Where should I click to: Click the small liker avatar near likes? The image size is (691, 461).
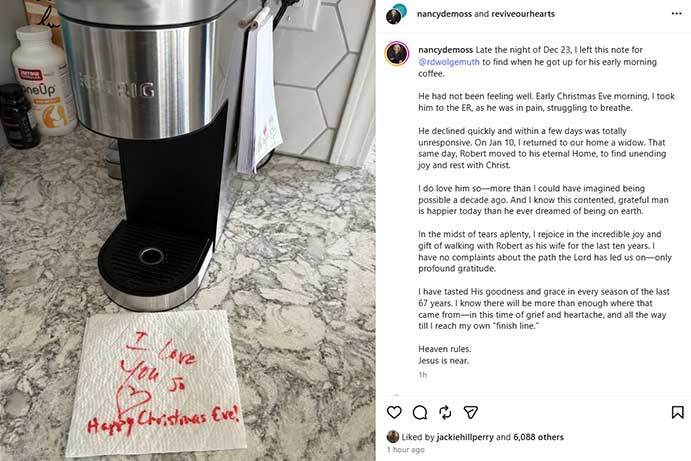(393, 437)
